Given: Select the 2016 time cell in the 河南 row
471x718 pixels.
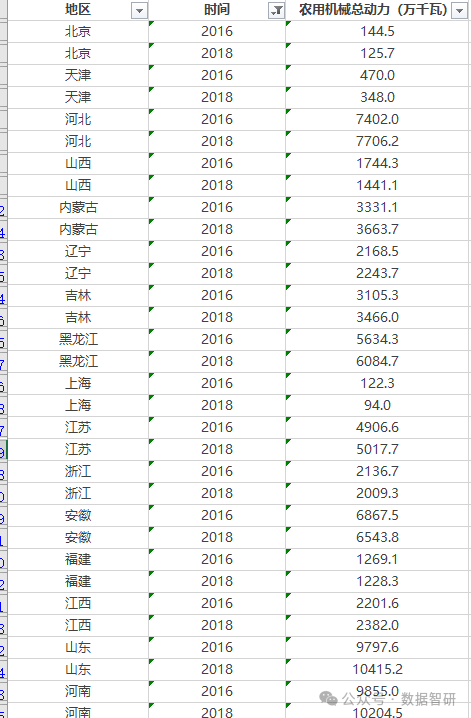Looking at the screenshot, I should pyautogui.click(x=217, y=691).
